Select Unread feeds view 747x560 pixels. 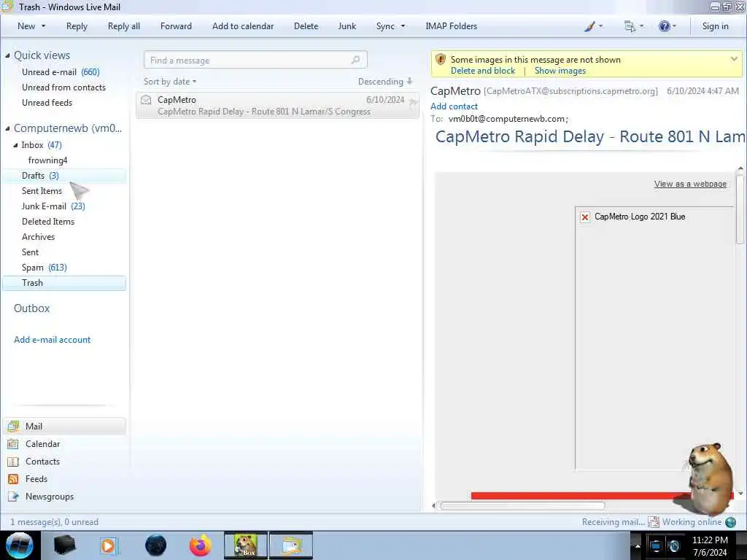click(x=47, y=103)
